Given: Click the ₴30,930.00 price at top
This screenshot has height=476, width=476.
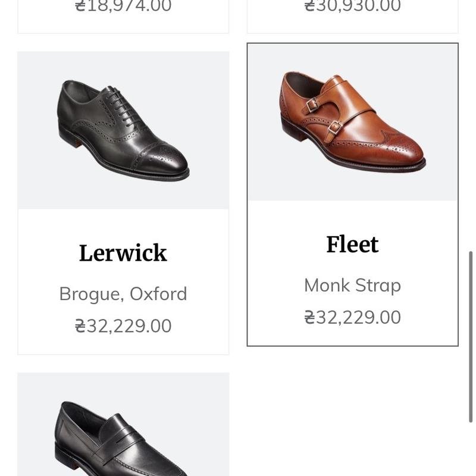Looking at the screenshot, I should pos(352,6).
